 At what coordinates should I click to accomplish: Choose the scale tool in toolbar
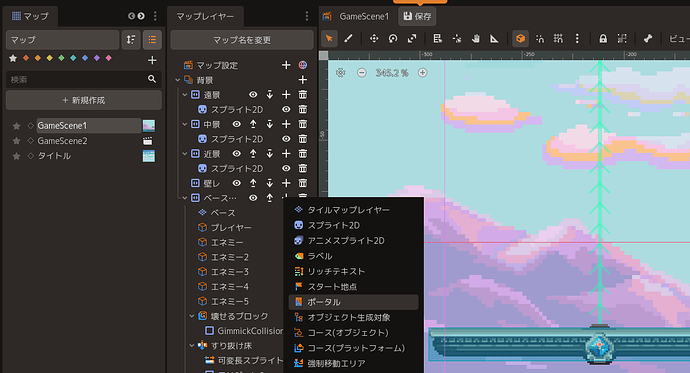point(412,39)
